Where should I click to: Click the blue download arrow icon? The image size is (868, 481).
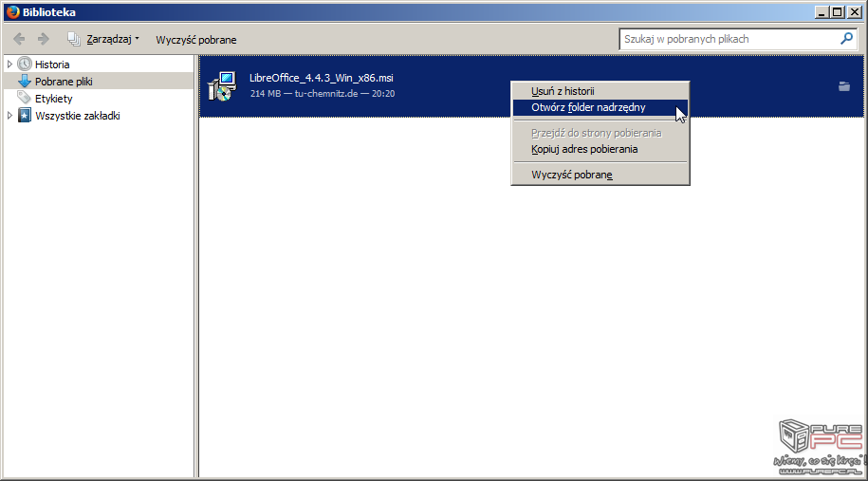tap(25, 82)
